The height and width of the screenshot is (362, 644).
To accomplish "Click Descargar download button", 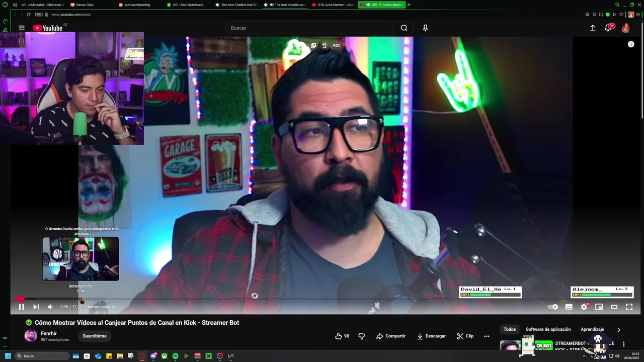I will click(x=431, y=336).
